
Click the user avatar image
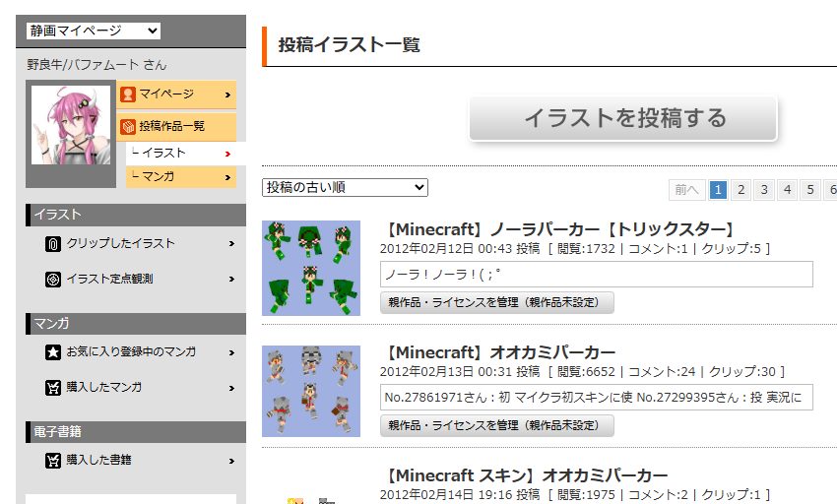click(x=71, y=125)
